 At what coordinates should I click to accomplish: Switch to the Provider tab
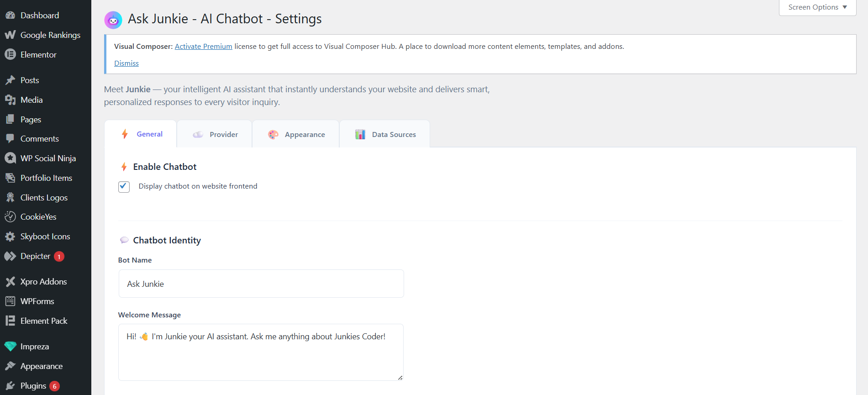tap(215, 135)
